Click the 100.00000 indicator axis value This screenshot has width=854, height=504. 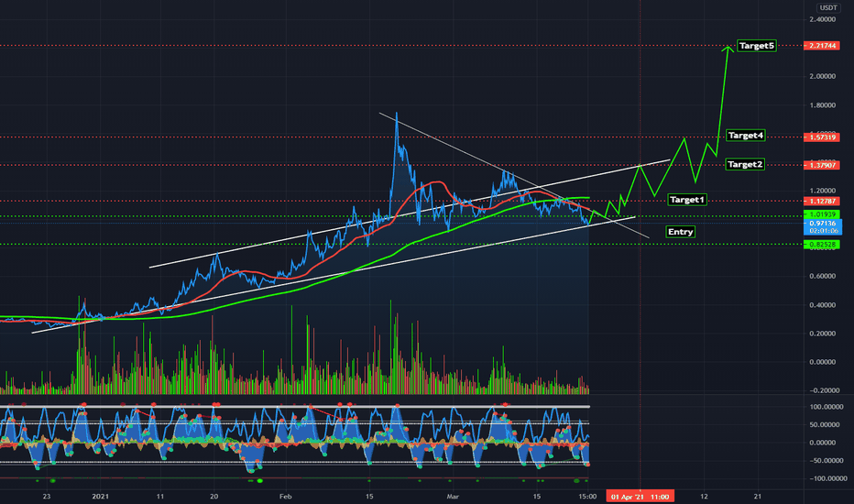tap(827, 407)
